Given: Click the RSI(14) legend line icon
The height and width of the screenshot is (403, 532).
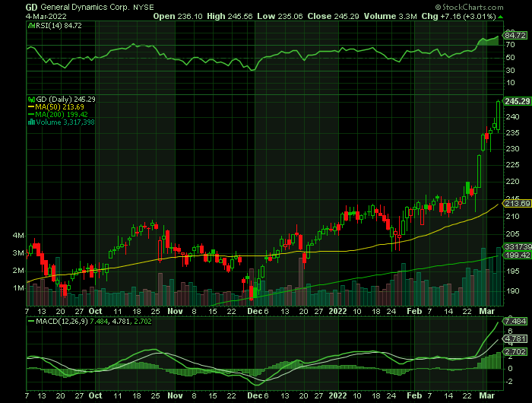Looking at the screenshot, I should tap(32, 25).
